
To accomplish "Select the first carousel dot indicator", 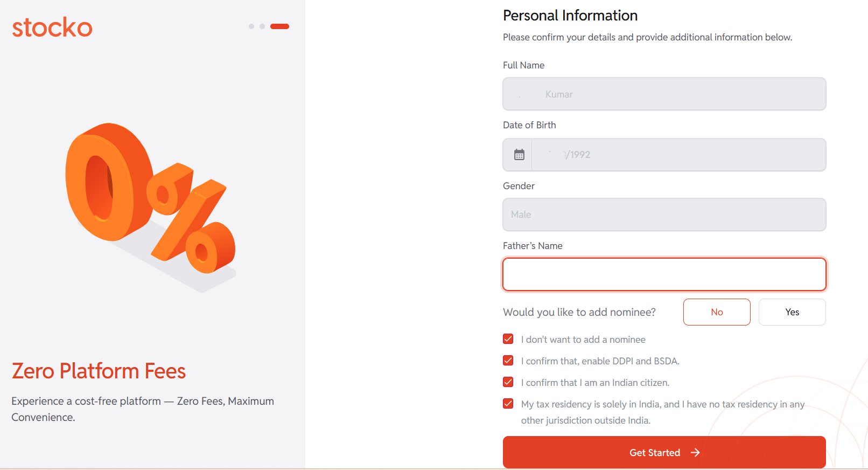I will pyautogui.click(x=251, y=26).
